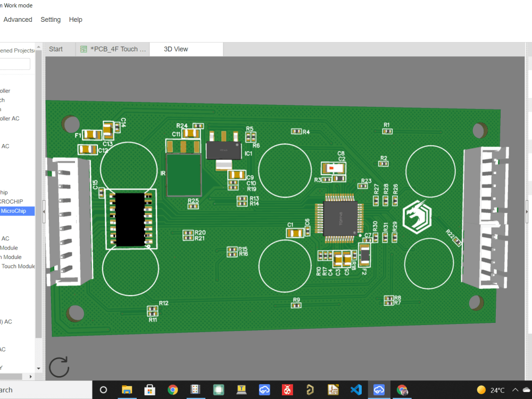Open the Setting menu
Screen dimensions: 532x399
point(51,19)
